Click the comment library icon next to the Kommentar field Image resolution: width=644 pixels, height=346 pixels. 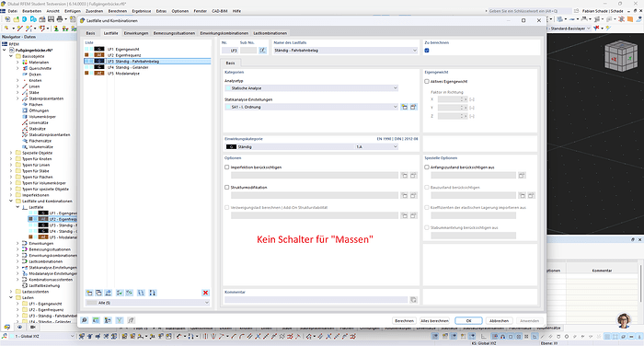tap(414, 300)
